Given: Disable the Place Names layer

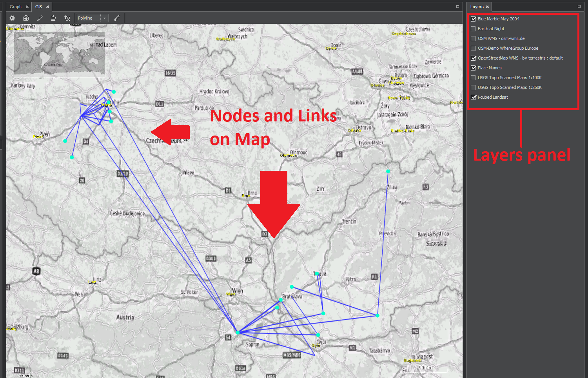Looking at the screenshot, I should pos(473,68).
